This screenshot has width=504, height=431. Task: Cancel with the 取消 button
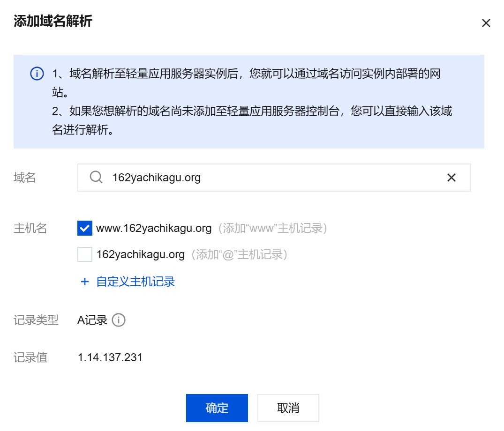pyautogui.click(x=288, y=408)
